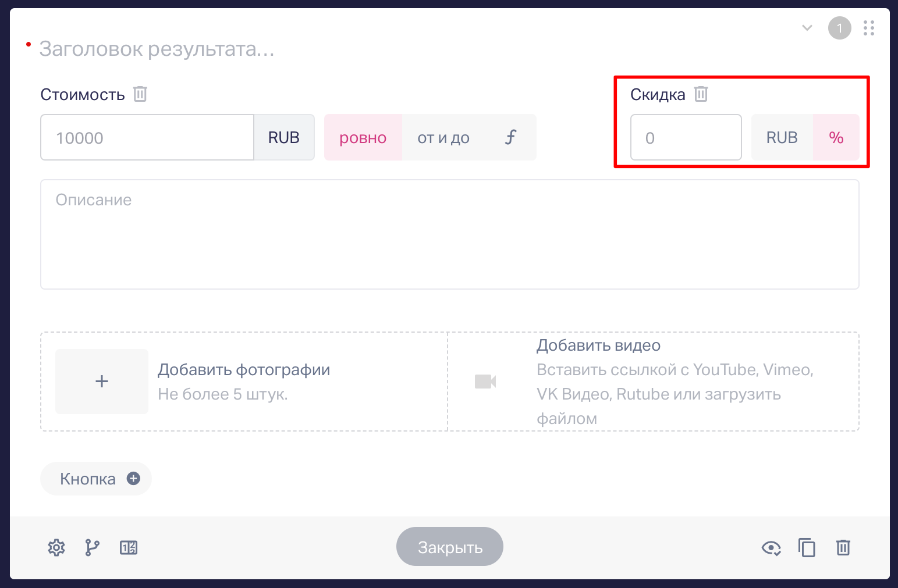
Task: Open the branching logic icon
Action: click(x=92, y=547)
